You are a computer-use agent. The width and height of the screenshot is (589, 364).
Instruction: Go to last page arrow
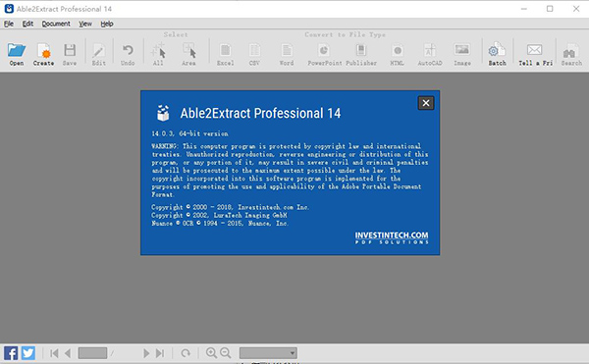pyautogui.click(x=160, y=353)
